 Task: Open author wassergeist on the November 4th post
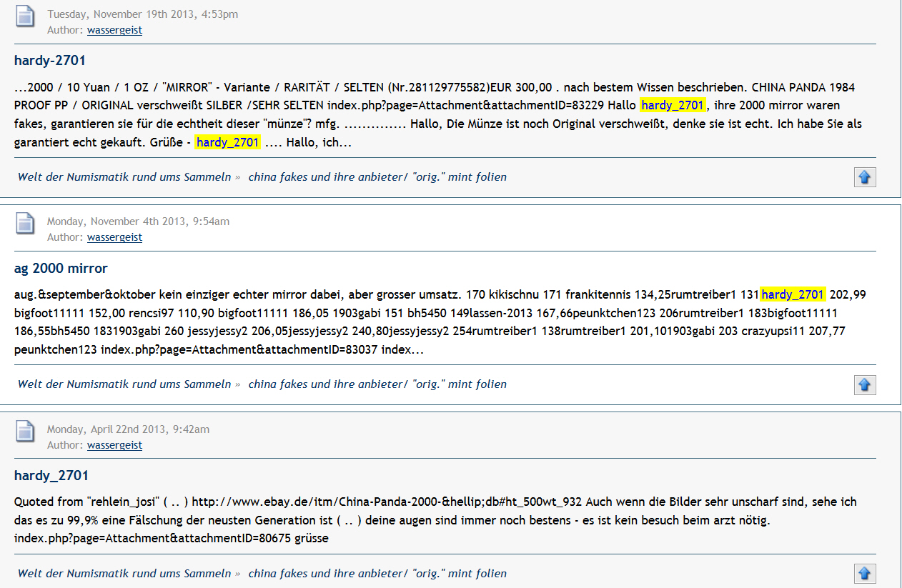(114, 237)
